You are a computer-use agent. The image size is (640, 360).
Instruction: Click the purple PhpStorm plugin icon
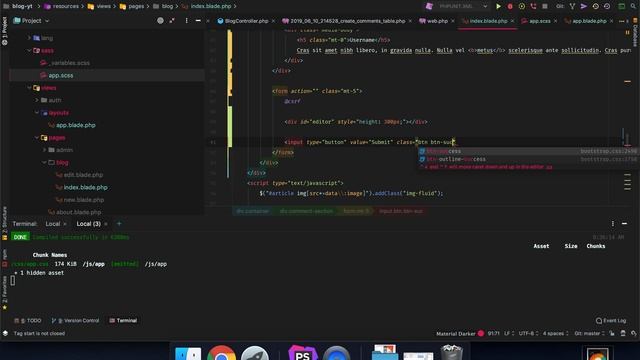(x=429, y=7)
